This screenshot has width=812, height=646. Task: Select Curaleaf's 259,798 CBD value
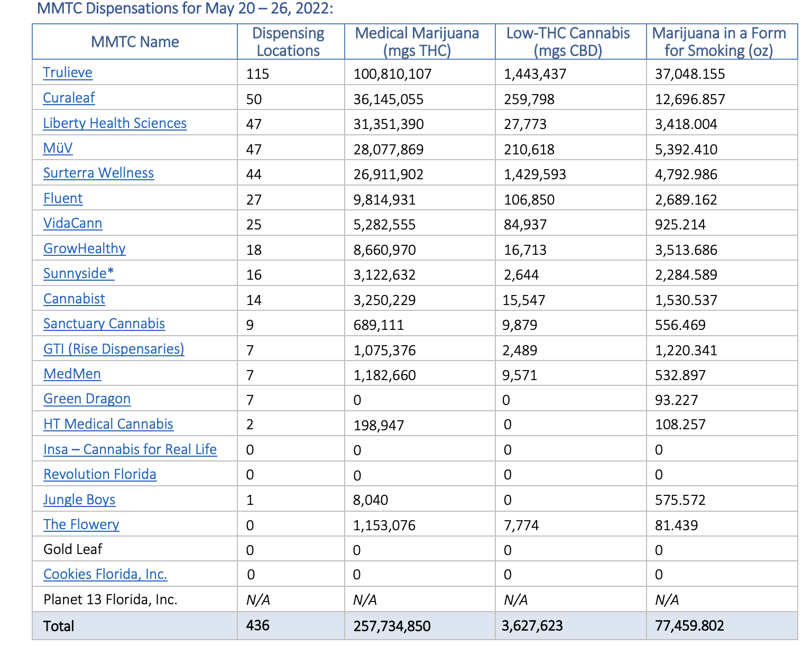click(529, 99)
